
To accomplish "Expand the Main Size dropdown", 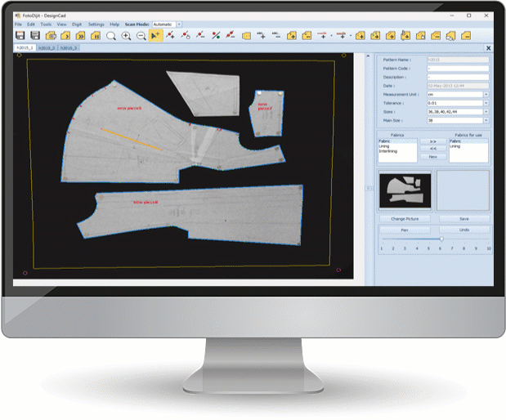I will pos(486,119).
